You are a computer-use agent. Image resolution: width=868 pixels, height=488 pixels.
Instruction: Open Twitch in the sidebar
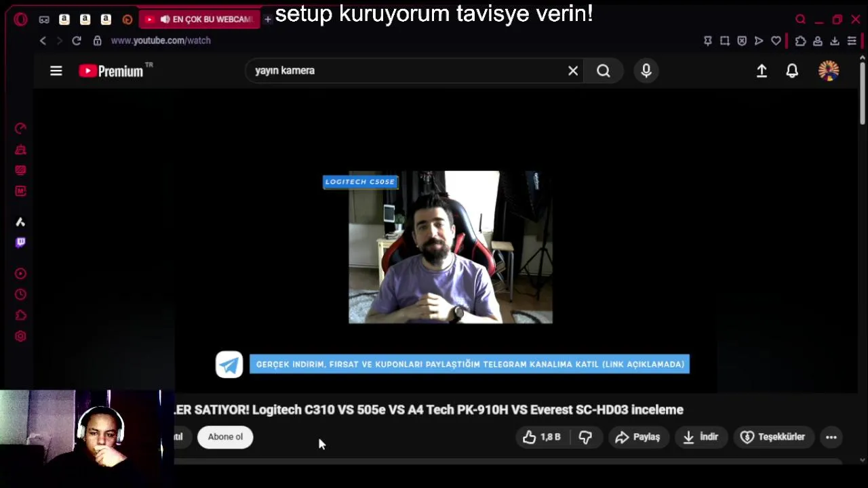[20, 242]
